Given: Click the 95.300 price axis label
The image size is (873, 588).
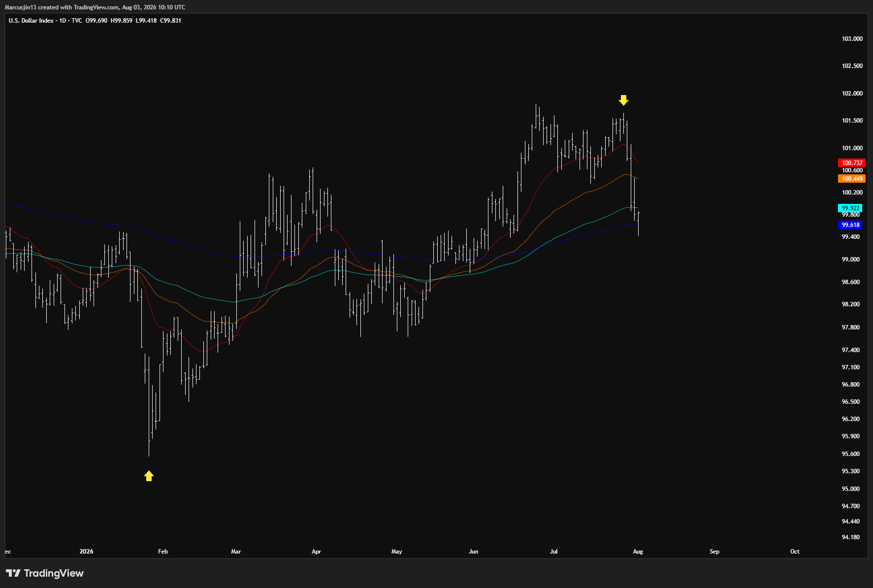Looking at the screenshot, I should point(851,471).
